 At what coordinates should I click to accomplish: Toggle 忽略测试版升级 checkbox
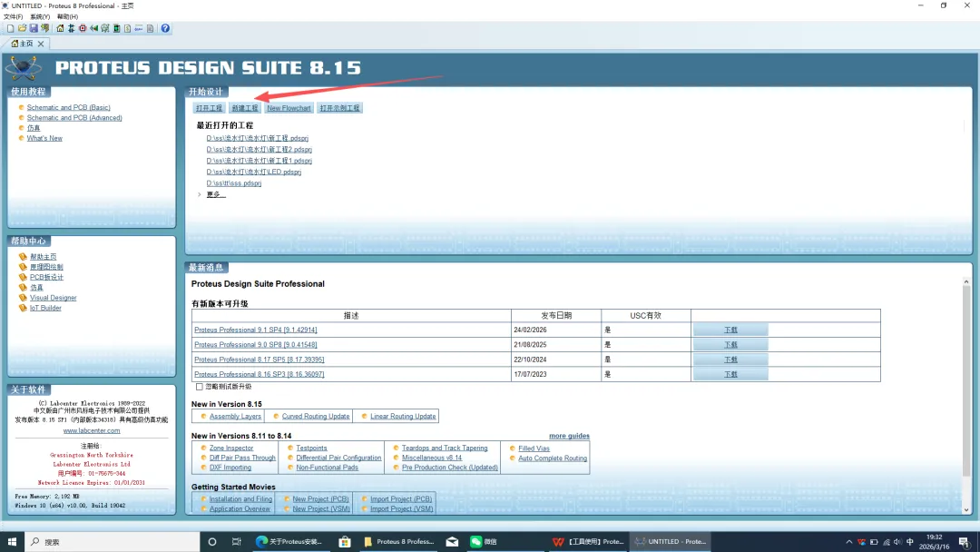coord(200,387)
